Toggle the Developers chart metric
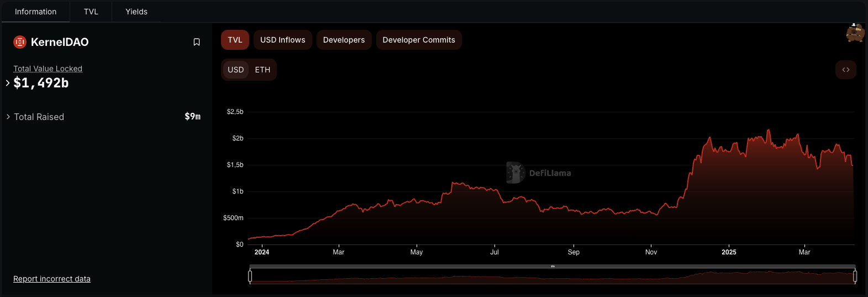Screen dimensions: 868x297 344,40
